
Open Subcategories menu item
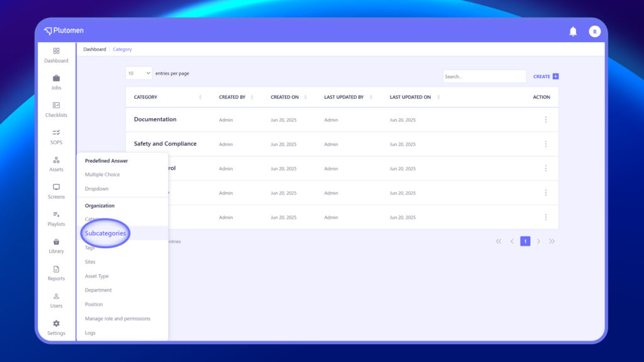[x=105, y=233]
